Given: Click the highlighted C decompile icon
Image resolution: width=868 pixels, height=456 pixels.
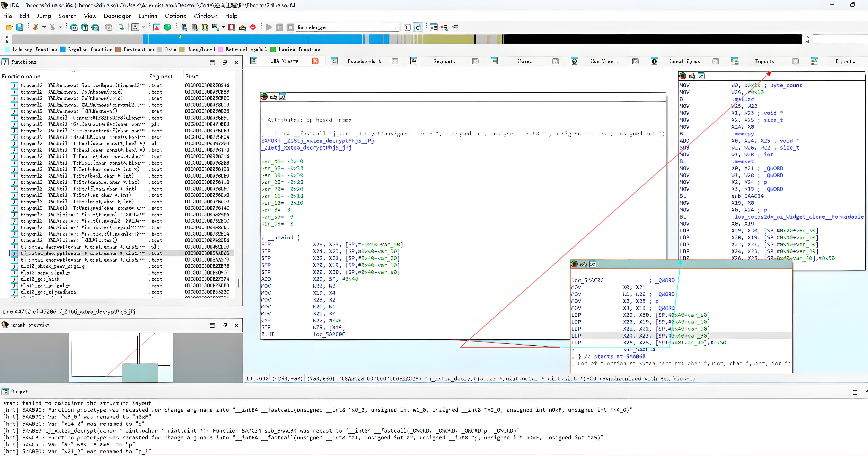Looking at the screenshot, I should coord(418,27).
